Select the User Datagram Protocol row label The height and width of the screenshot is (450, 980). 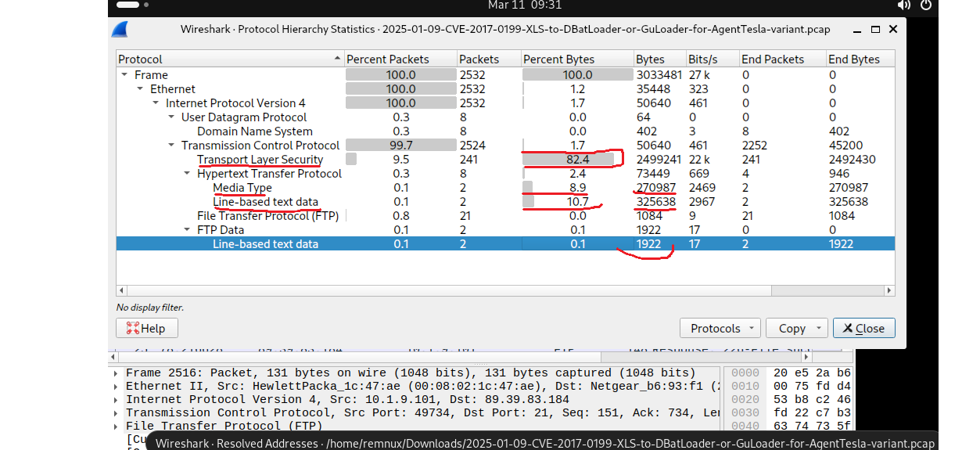[244, 117]
